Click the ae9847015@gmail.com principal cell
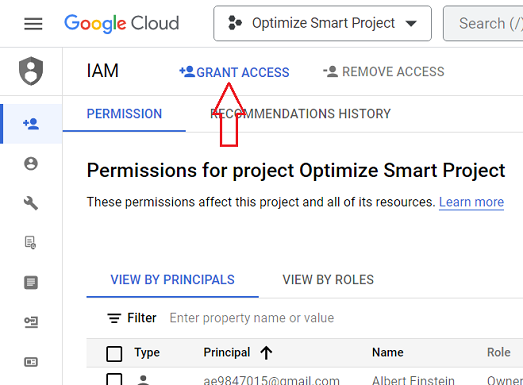This screenshot has width=523, height=385. [272, 380]
